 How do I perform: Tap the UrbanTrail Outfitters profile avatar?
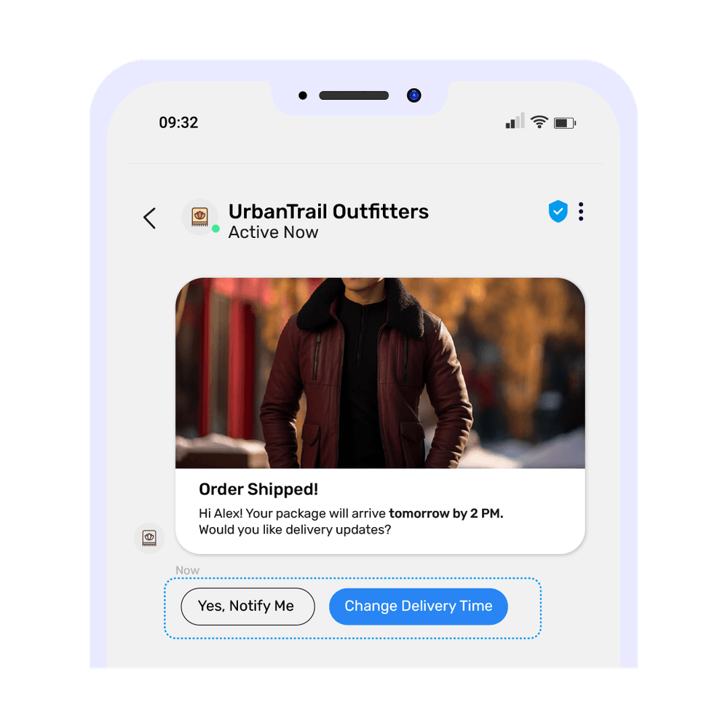point(199,217)
